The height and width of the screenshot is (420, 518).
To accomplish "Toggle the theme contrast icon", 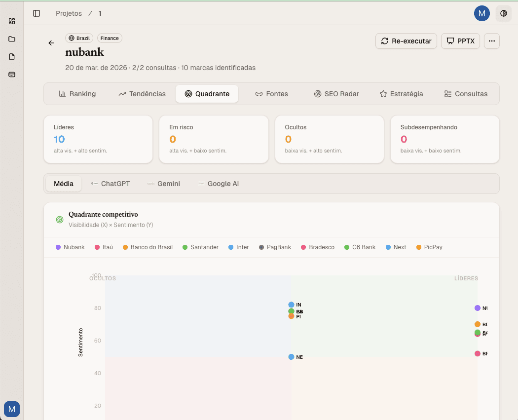I will (504, 13).
